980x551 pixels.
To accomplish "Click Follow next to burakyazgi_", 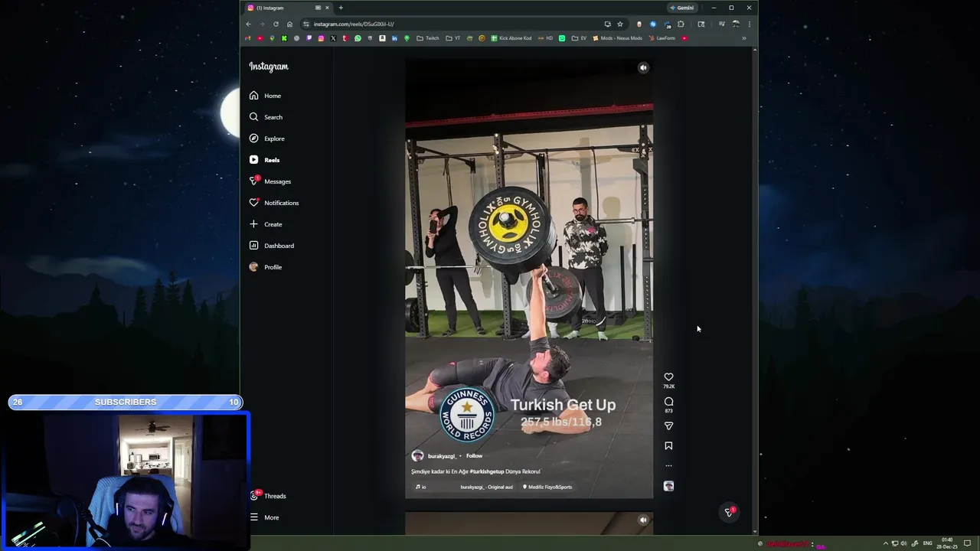I will pyautogui.click(x=474, y=456).
